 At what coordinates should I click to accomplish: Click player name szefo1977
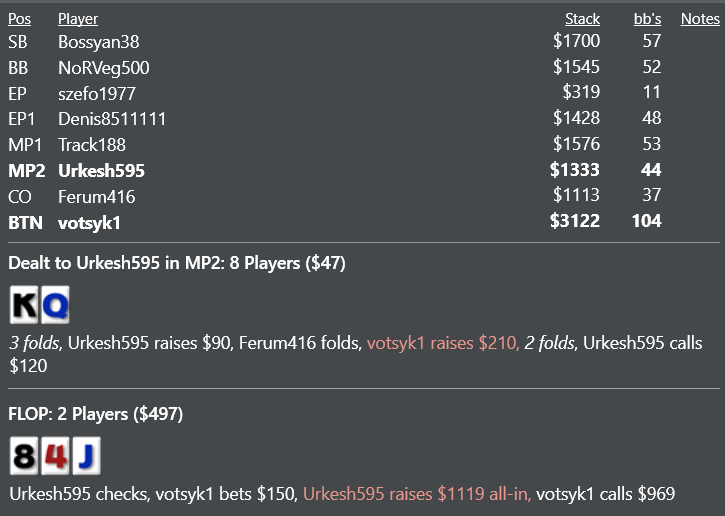coord(97,93)
